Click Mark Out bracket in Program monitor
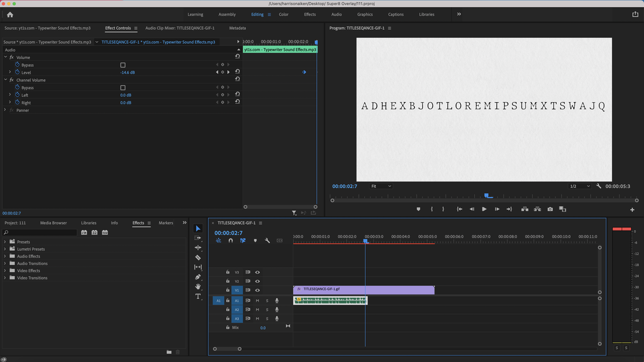644x362 pixels. [443, 209]
